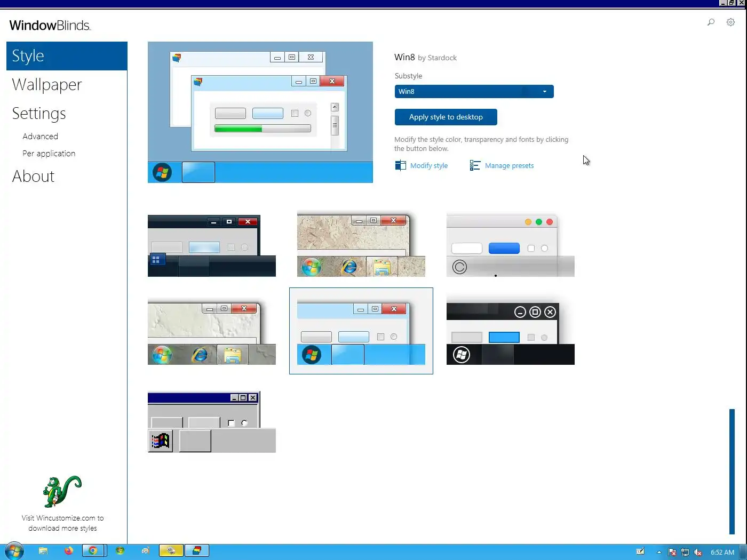Select the tan parchment textured style thumbnail

click(x=361, y=244)
